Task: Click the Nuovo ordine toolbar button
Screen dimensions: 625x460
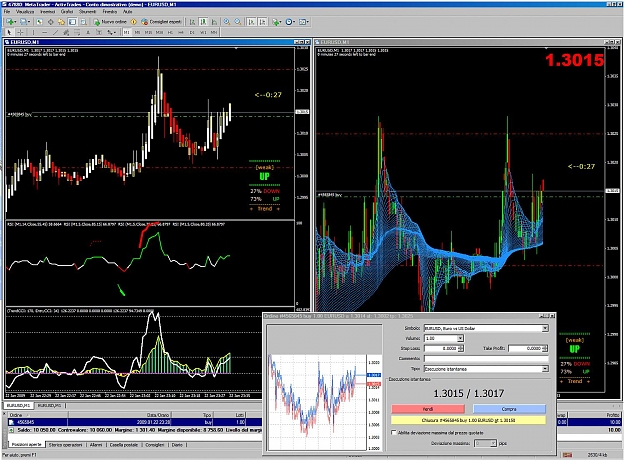Action: (x=110, y=22)
